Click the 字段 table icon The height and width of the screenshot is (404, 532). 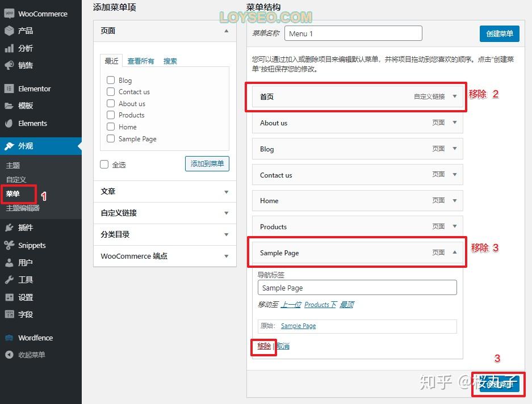point(9,314)
